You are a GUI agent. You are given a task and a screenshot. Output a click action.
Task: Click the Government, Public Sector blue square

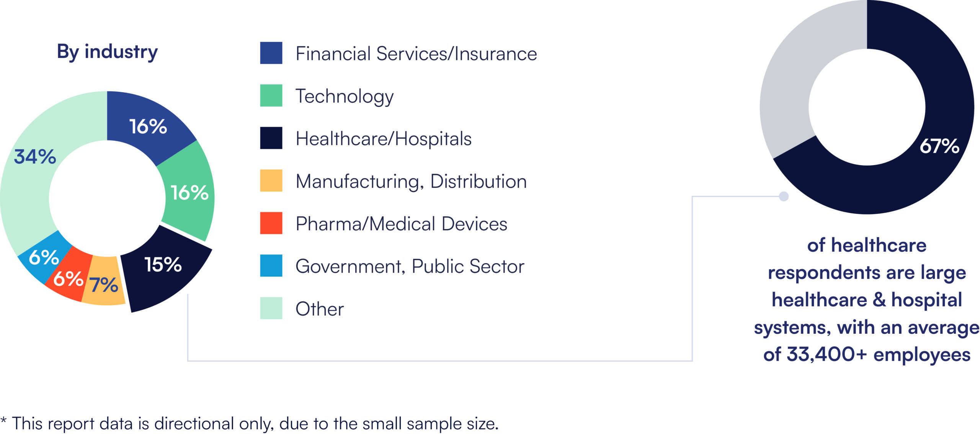click(x=271, y=265)
